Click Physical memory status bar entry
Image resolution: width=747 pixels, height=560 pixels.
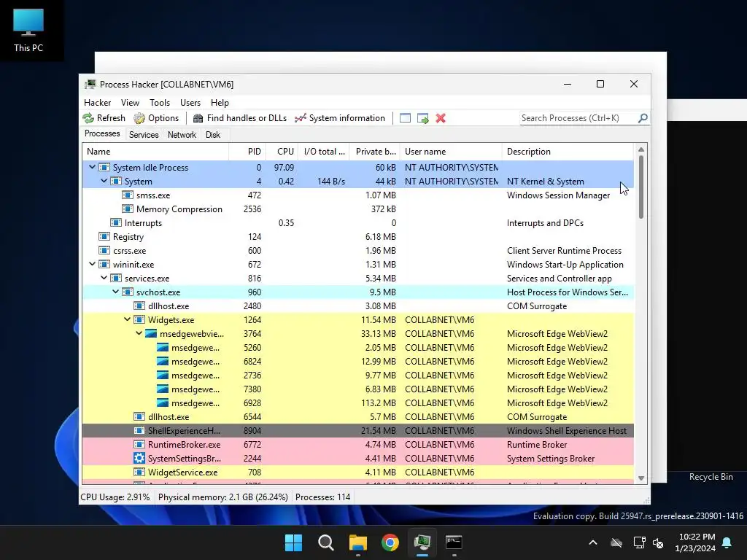pos(223,497)
